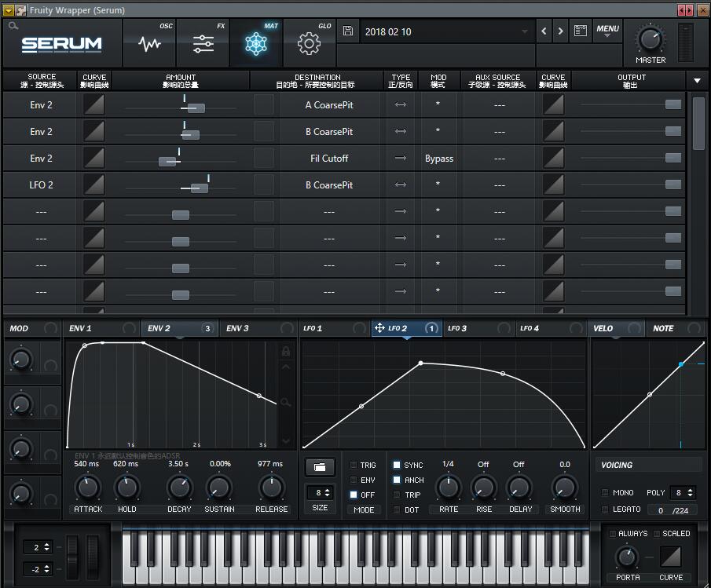Go to next preset arrow
The image size is (711, 588).
pyautogui.click(x=561, y=31)
